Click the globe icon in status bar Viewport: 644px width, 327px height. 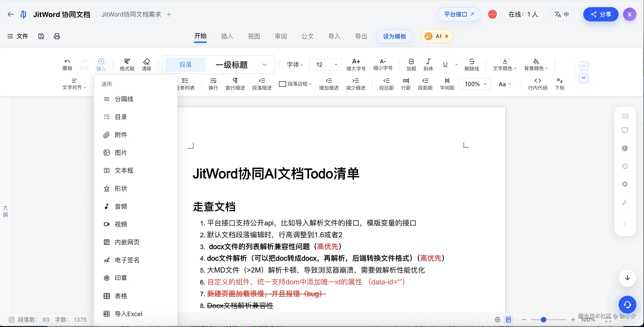(x=497, y=319)
